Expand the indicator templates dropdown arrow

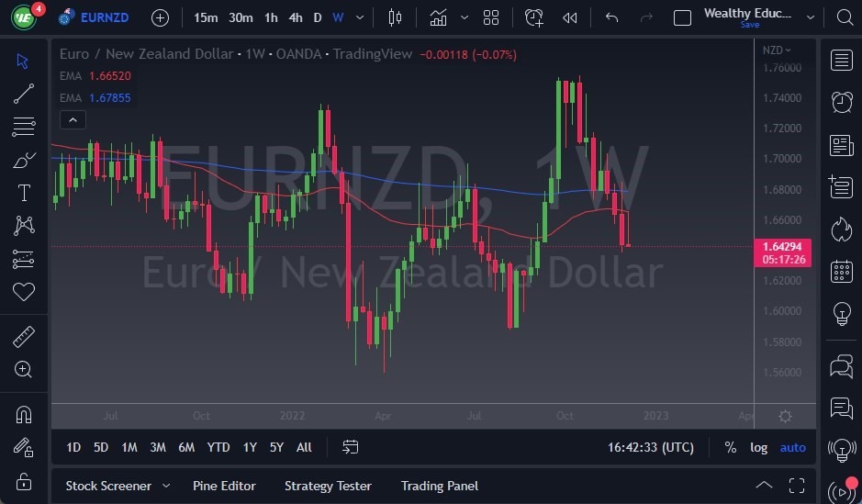pos(464,17)
